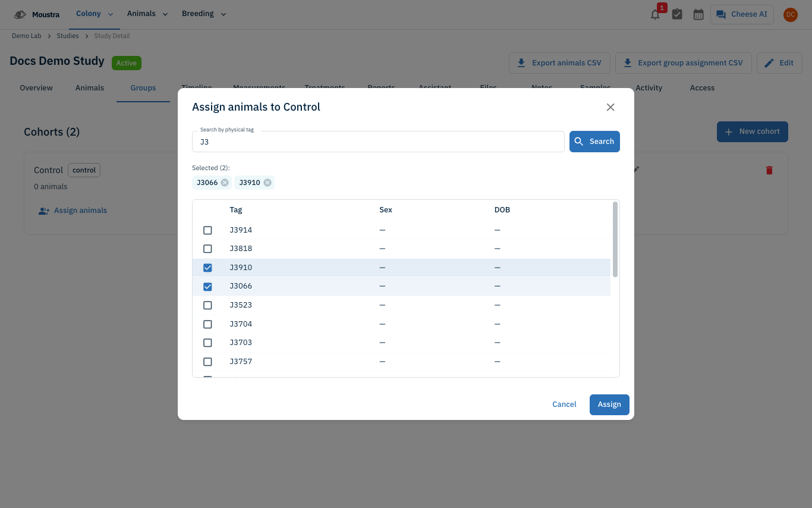Expand the Colony menu
Screen dimensions: 812x508
(95, 14)
